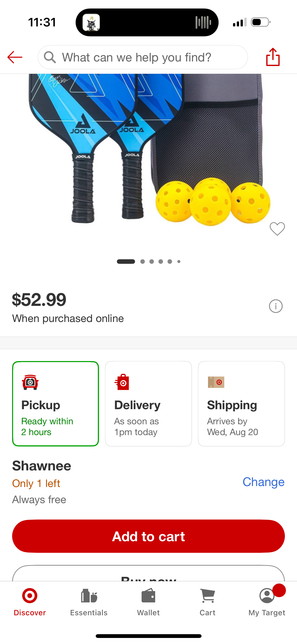
Task: Open the Dynamic Island audio activity
Action: 147,22
